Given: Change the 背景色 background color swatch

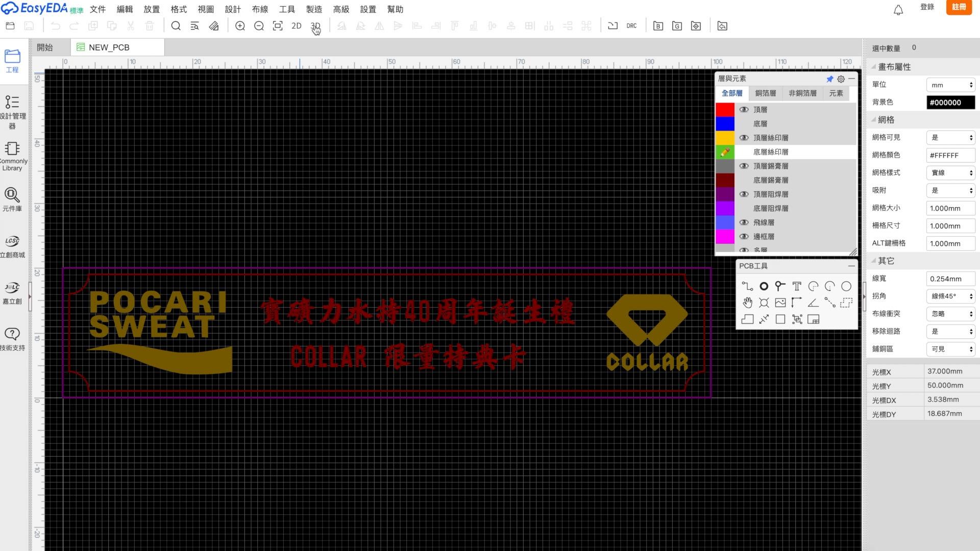Looking at the screenshot, I should point(950,102).
